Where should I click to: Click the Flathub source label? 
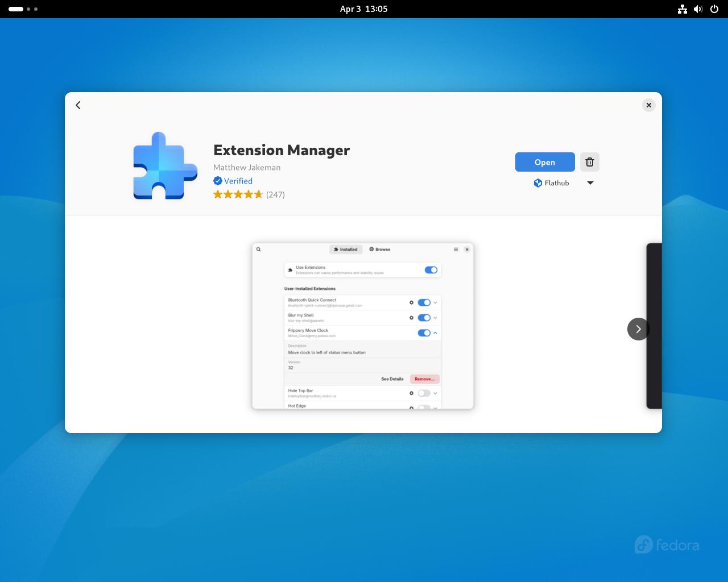(x=551, y=183)
